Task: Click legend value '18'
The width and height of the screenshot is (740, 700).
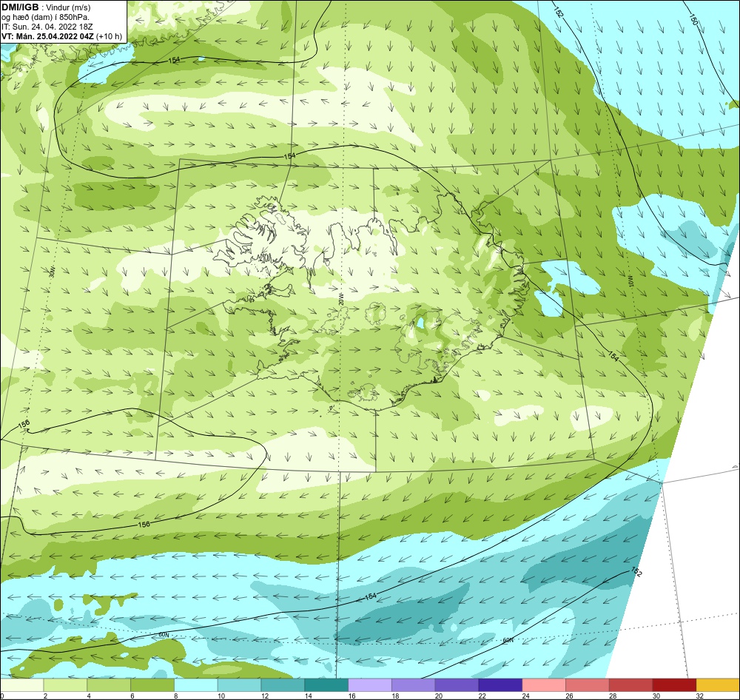Action: coord(395,696)
